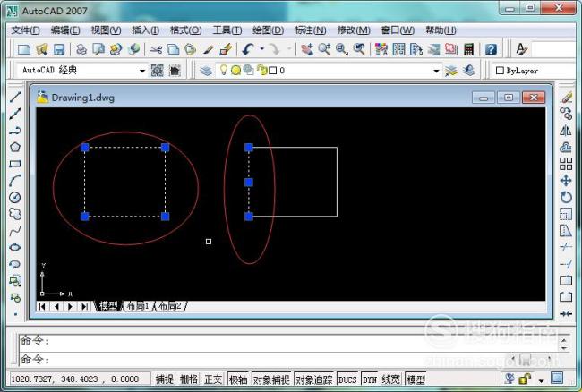Click the Pan realtime hand icon
This screenshot has height=392, width=582.
pos(306,49)
